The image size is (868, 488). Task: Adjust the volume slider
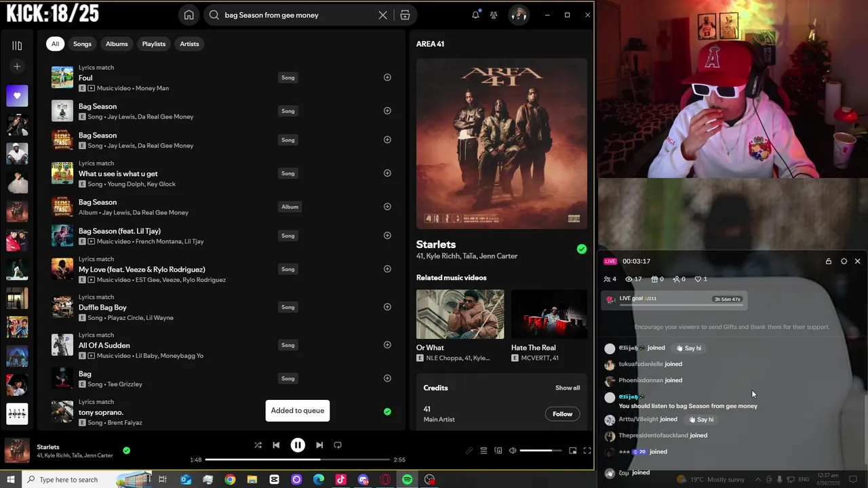point(540,451)
